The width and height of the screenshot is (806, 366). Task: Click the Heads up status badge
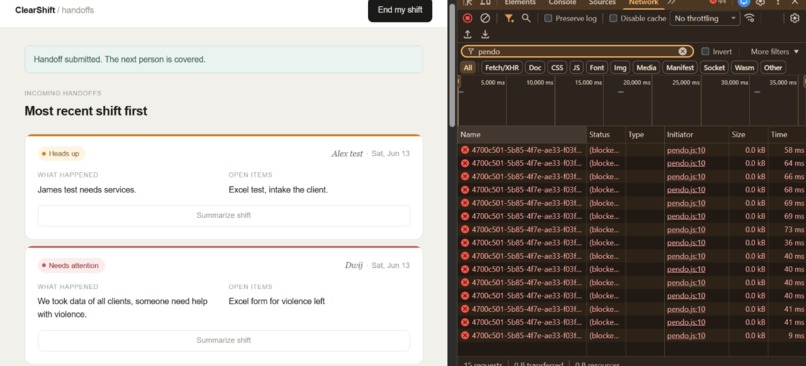click(x=61, y=154)
